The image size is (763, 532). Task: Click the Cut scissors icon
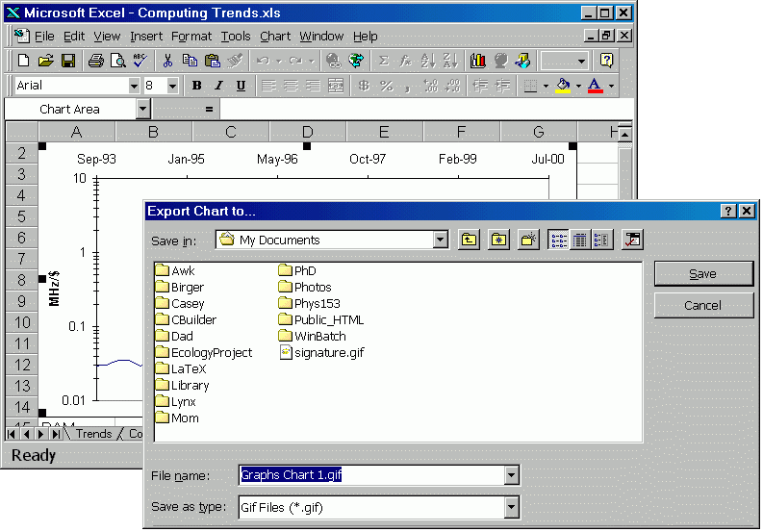click(x=167, y=61)
